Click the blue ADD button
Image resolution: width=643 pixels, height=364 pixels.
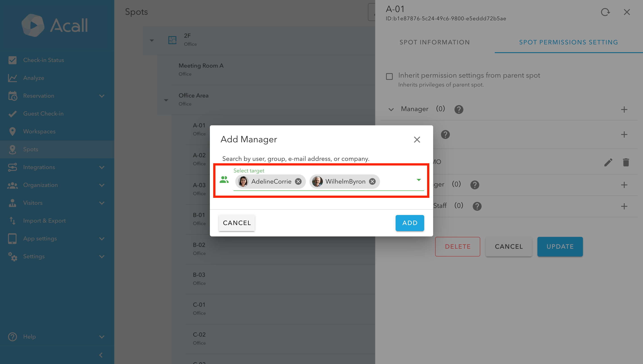pyautogui.click(x=409, y=223)
